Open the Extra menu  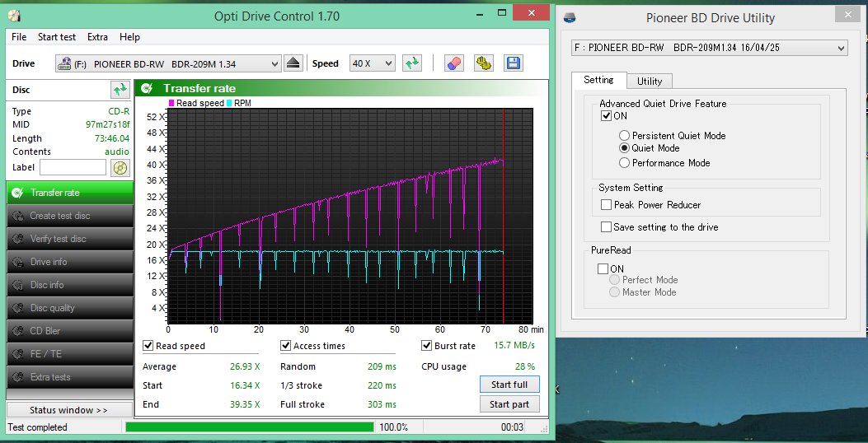click(x=97, y=37)
